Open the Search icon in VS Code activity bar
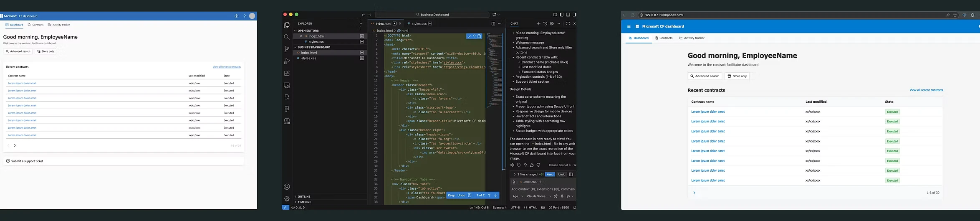The height and width of the screenshot is (221, 980). pyautogui.click(x=287, y=37)
